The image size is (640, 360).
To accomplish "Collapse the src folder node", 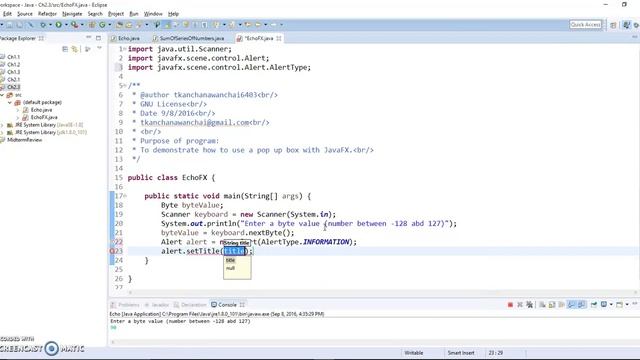I will 2,95.
